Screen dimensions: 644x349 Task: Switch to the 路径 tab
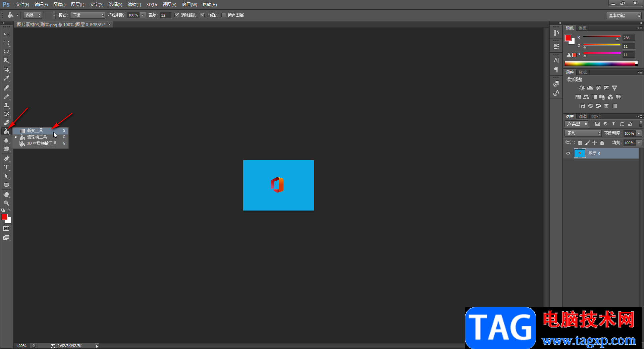click(596, 116)
